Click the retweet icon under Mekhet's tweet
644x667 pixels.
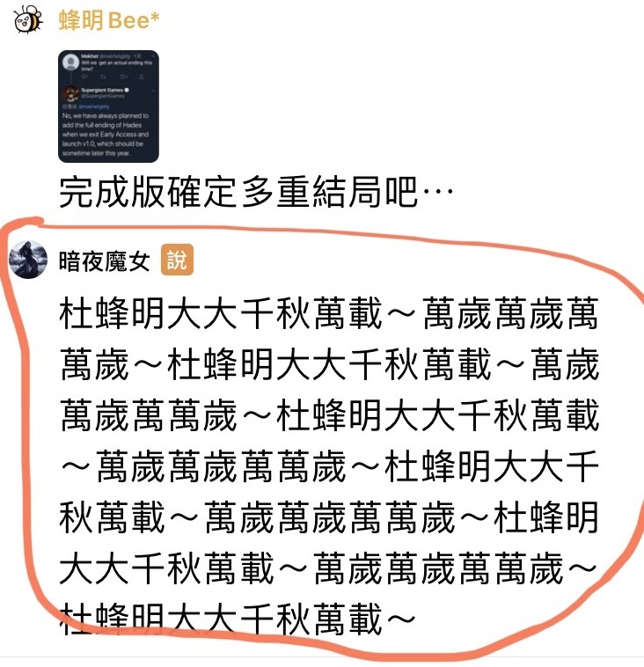point(103,77)
